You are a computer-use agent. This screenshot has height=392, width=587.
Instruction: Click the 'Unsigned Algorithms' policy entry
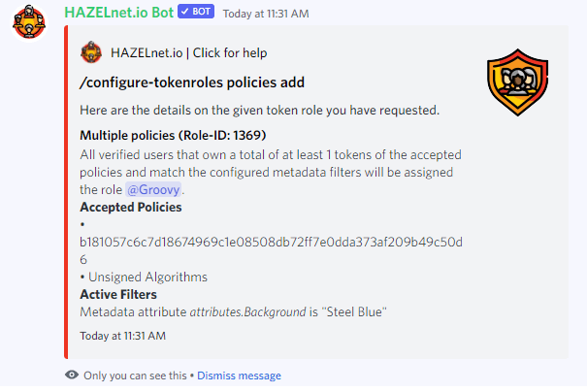coord(147,278)
